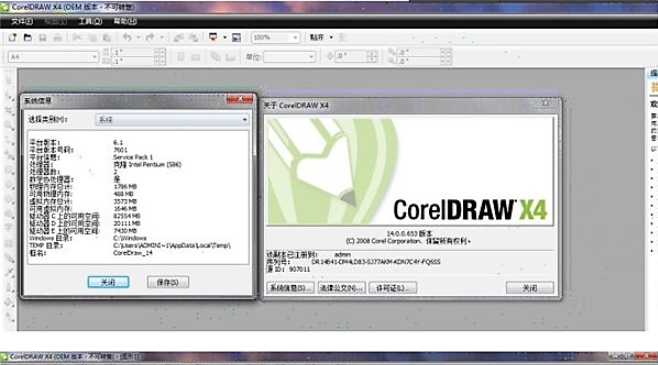Click the Undo arrow icon
This screenshot has height=365, width=658.
coord(127,38)
